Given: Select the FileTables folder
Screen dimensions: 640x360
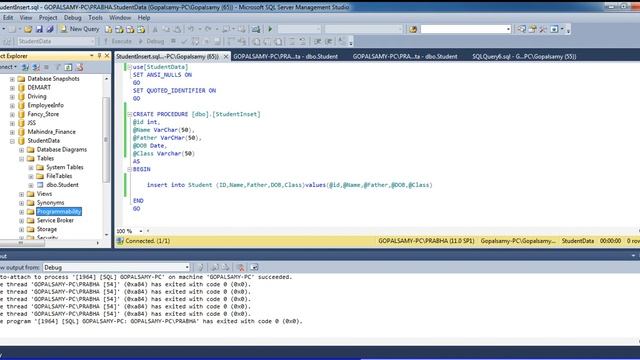Looking at the screenshot, I should [x=59, y=176].
